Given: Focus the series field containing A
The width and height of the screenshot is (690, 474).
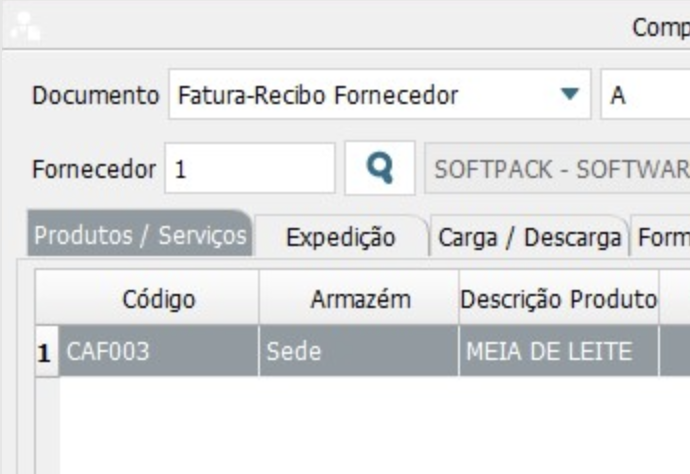Looking at the screenshot, I should (645, 95).
